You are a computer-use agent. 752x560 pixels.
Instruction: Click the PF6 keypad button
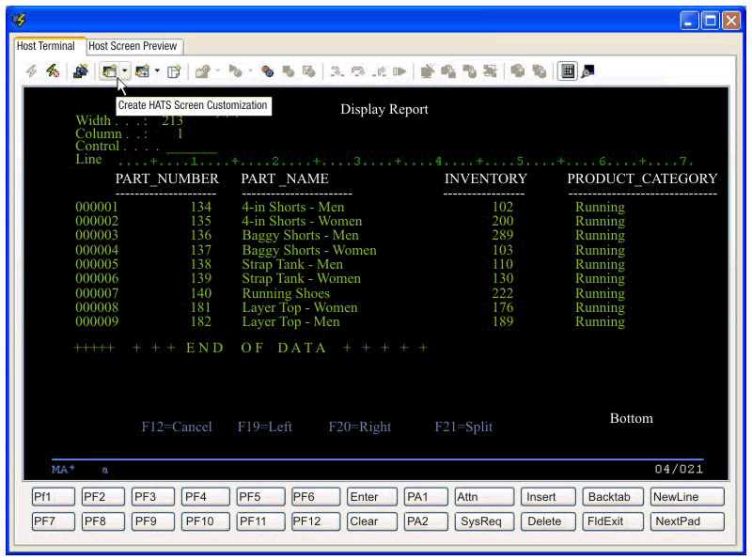(x=316, y=497)
